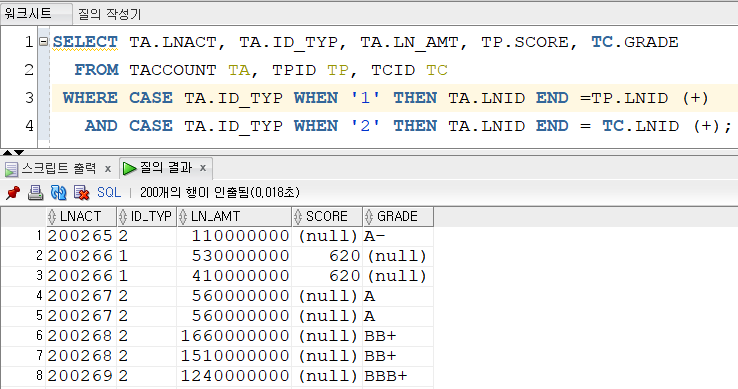Sort by the SCORE column header
Image resolution: width=738 pixels, height=389 pixels.
click(327, 217)
